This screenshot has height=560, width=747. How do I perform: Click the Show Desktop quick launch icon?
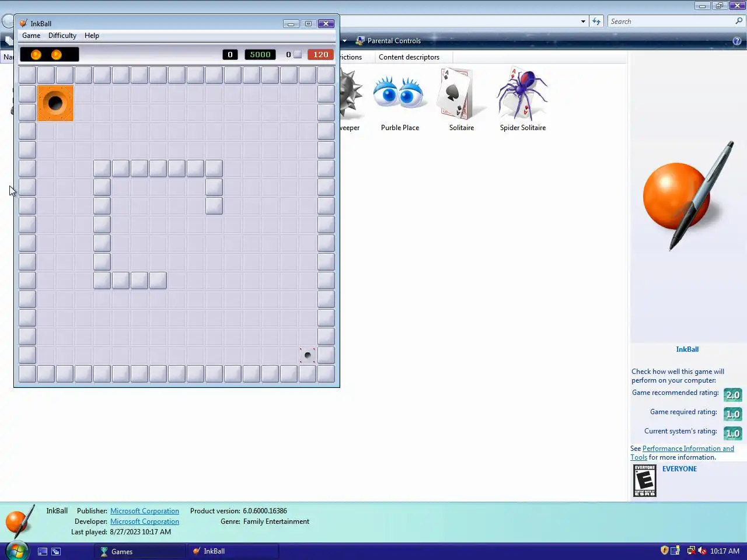coord(43,551)
